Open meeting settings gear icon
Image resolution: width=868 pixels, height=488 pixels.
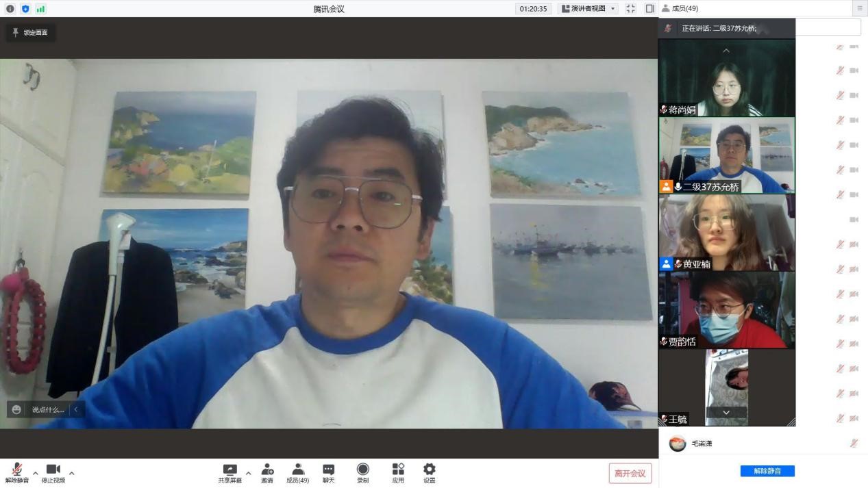(x=429, y=472)
